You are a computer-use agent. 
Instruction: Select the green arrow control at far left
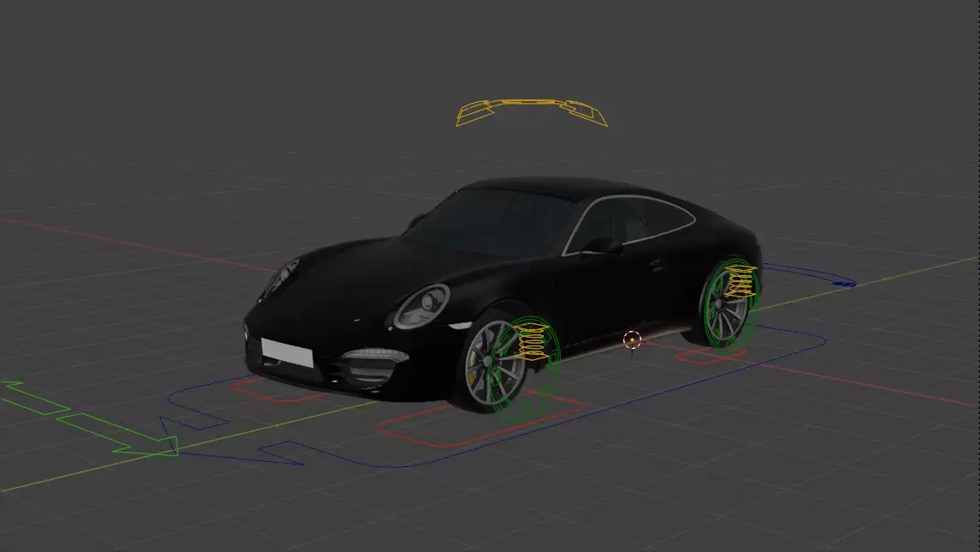(x=87, y=417)
